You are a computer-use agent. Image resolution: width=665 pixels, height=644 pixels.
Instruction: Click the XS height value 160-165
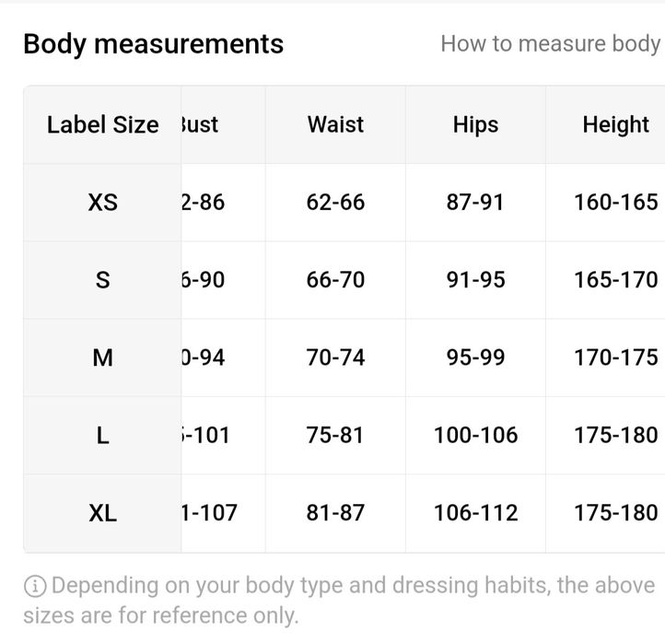click(615, 202)
